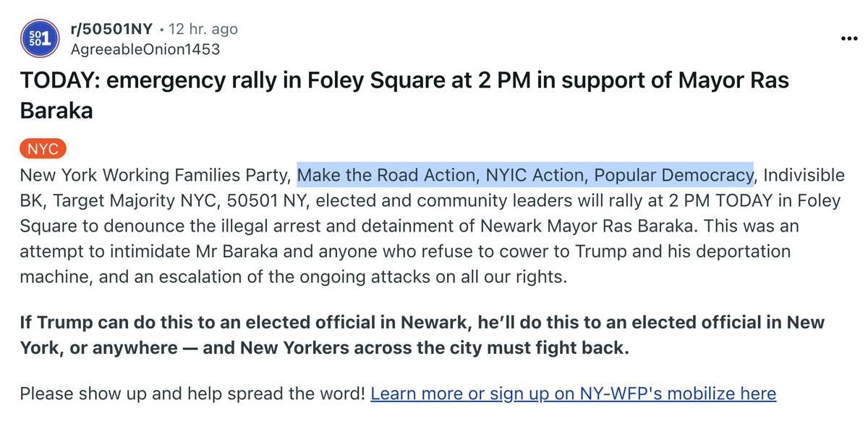Open the three-dot post options menu
The width and height of the screenshot is (868, 442).
[847, 40]
